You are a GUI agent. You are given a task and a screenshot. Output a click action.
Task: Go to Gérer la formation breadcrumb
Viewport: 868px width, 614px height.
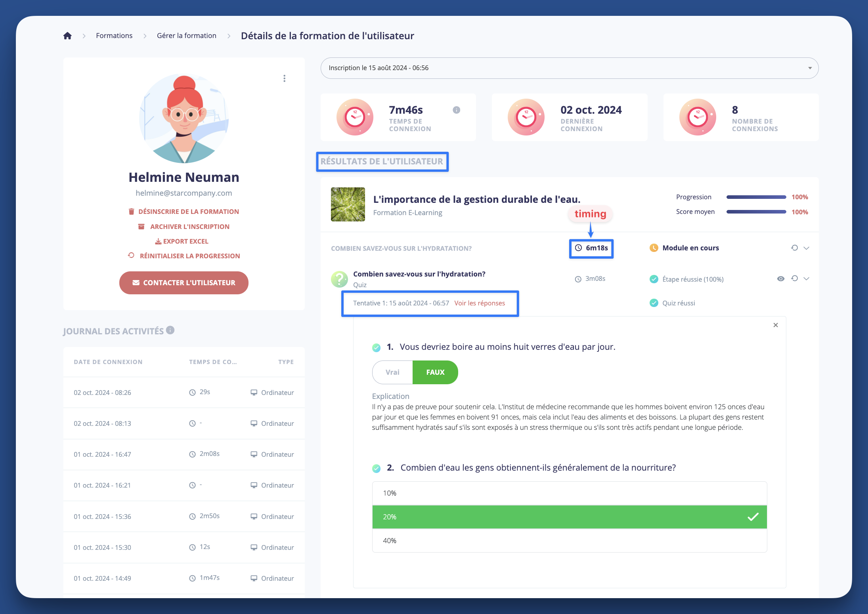click(186, 35)
